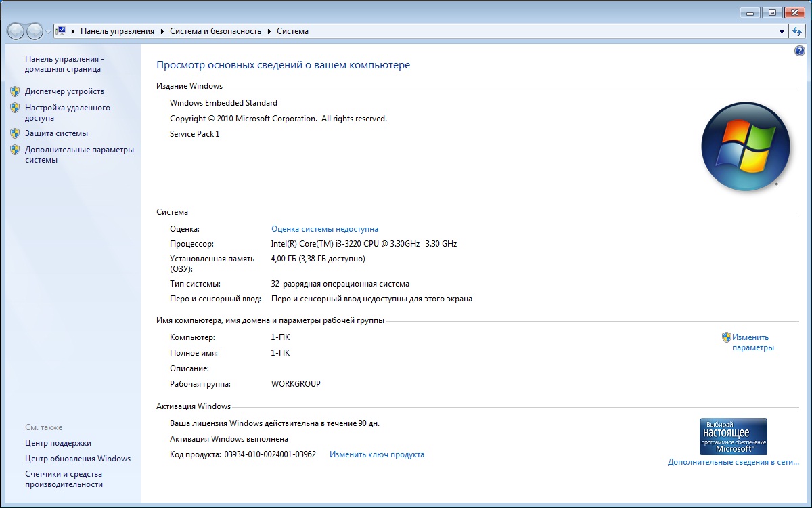Click the genuine Microsoft software badge
812x508 pixels.
733,436
